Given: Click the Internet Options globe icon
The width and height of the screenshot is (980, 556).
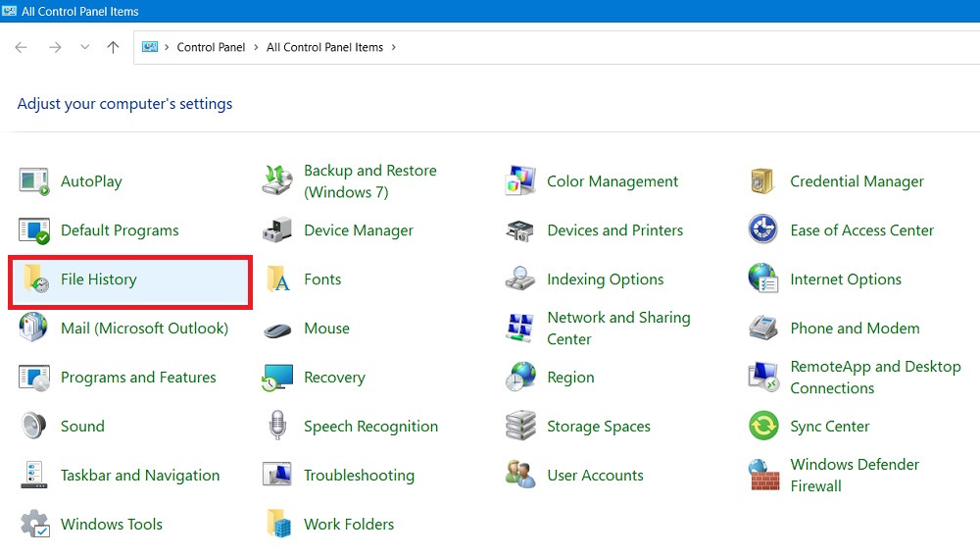Looking at the screenshot, I should 762,279.
